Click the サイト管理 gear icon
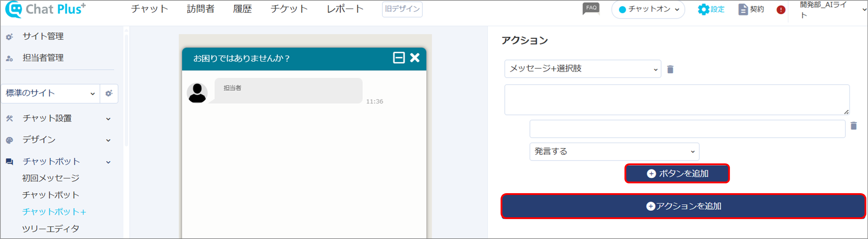The width and height of the screenshot is (868, 239). point(10,36)
